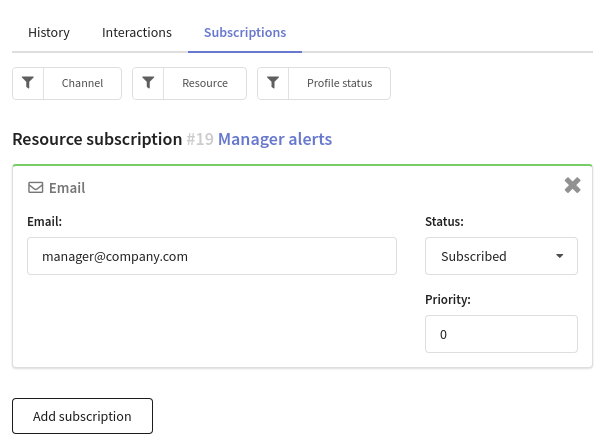Screen dimensions: 604x444
Task: Expand the Subscribed status dropdown
Action: coord(501,256)
